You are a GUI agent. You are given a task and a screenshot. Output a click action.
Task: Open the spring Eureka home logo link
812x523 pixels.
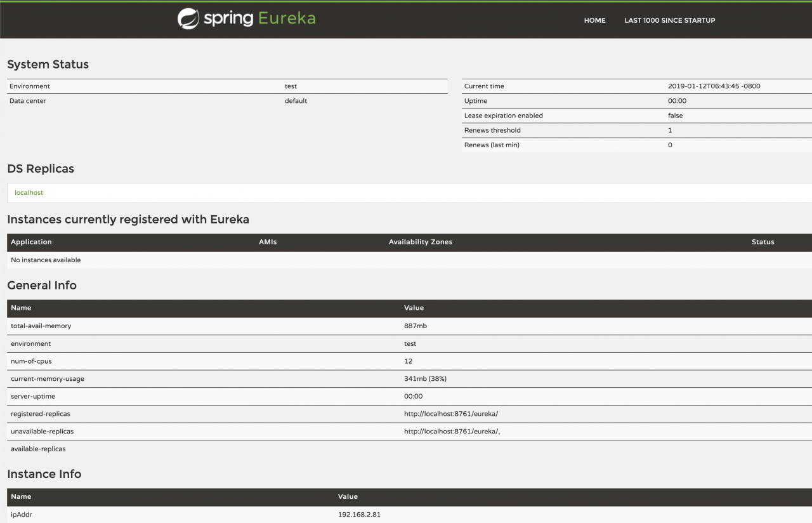tap(246, 19)
